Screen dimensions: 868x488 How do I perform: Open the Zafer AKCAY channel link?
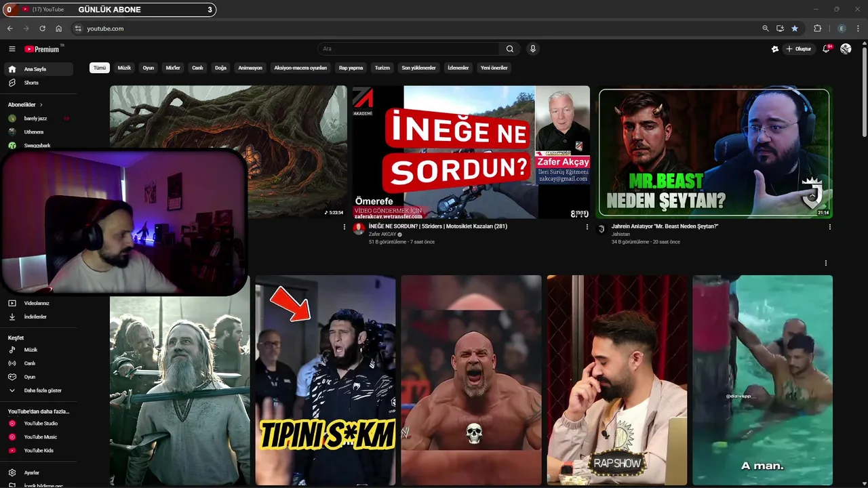pyautogui.click(x=382, y=235)
